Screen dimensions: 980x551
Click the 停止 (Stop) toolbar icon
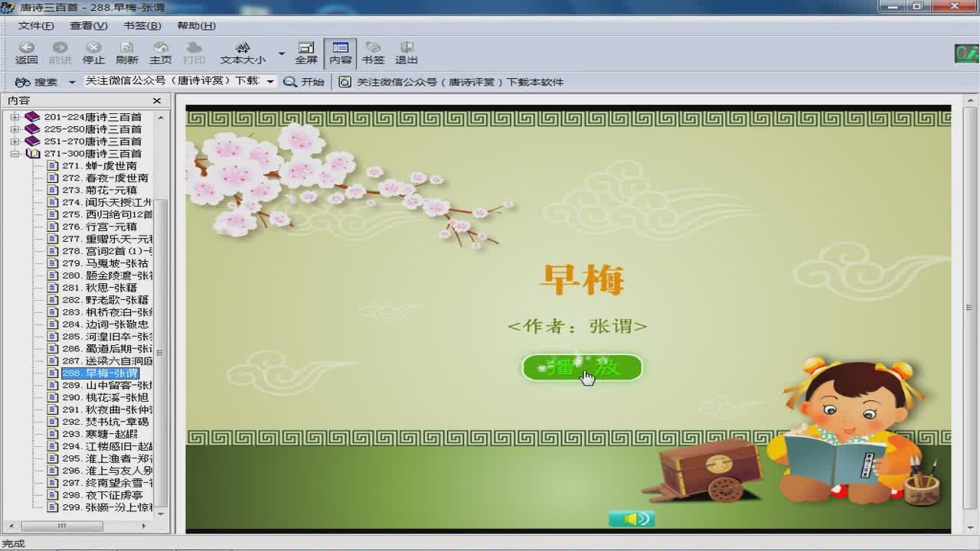pos(93,53)
